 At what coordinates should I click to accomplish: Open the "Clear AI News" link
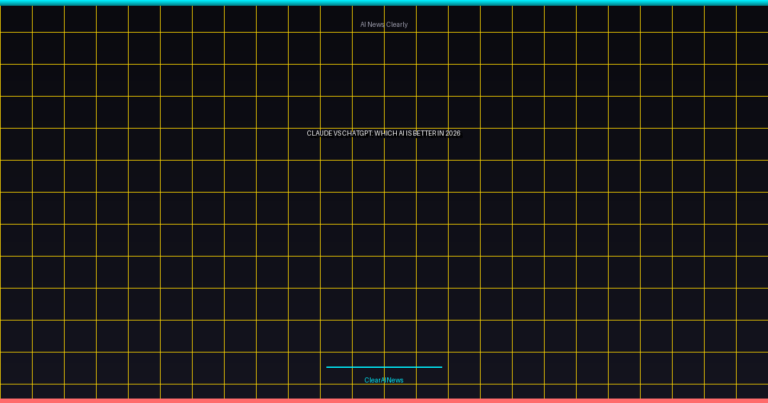point(384,380)
